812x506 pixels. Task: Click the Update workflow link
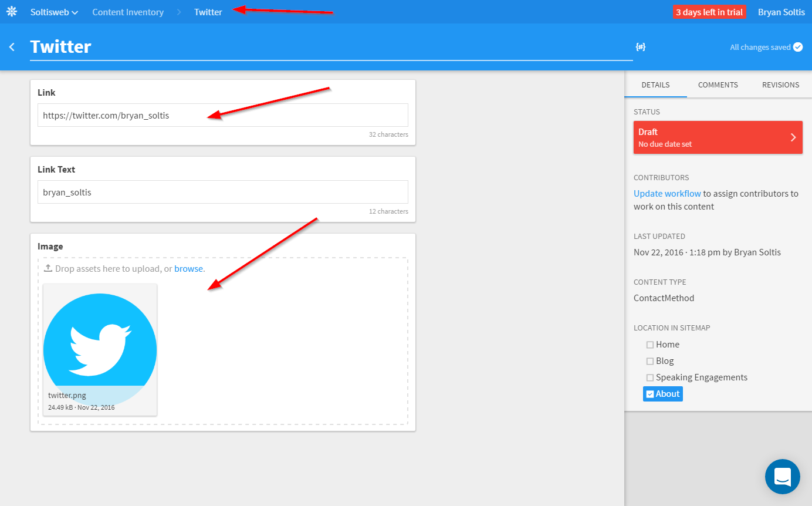point(667,193)
